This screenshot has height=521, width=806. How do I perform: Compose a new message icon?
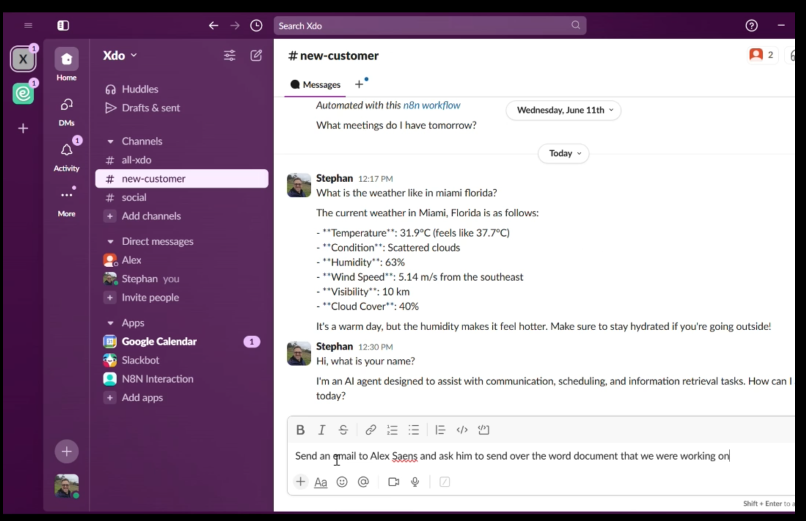(x=256, y=55)
